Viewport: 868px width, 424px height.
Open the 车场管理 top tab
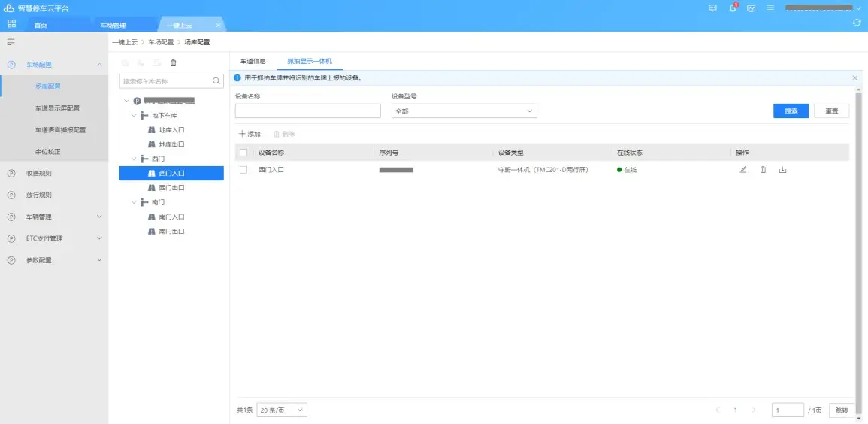point(113,26)
